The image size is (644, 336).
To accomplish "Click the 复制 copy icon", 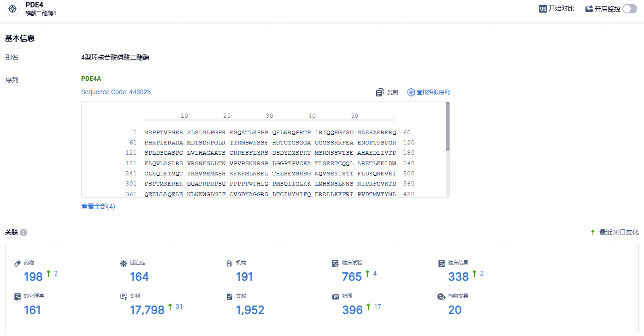I will point(380,92).
